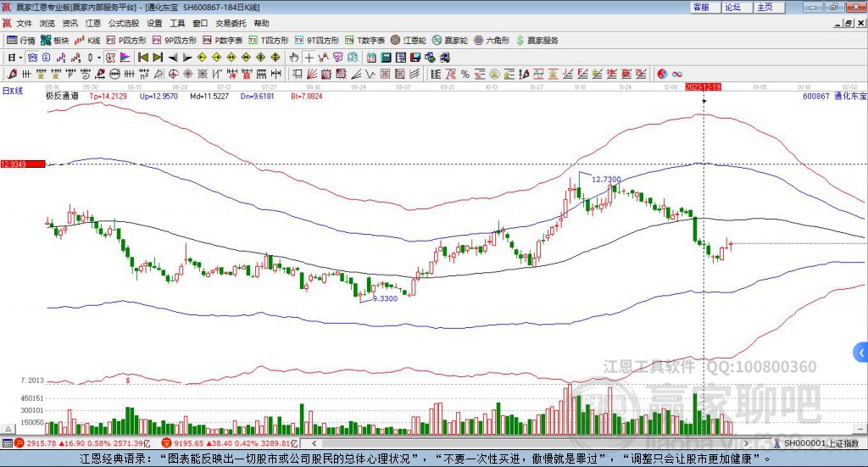Click the black left arrow icon
868x467 pixels.
pos(173,58)
